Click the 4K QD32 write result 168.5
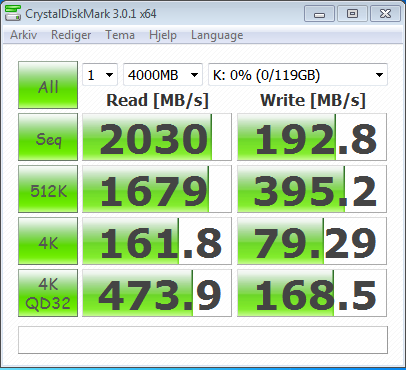Image resolution: width=406 pixels, height=370 pixels. click(312, 293)
